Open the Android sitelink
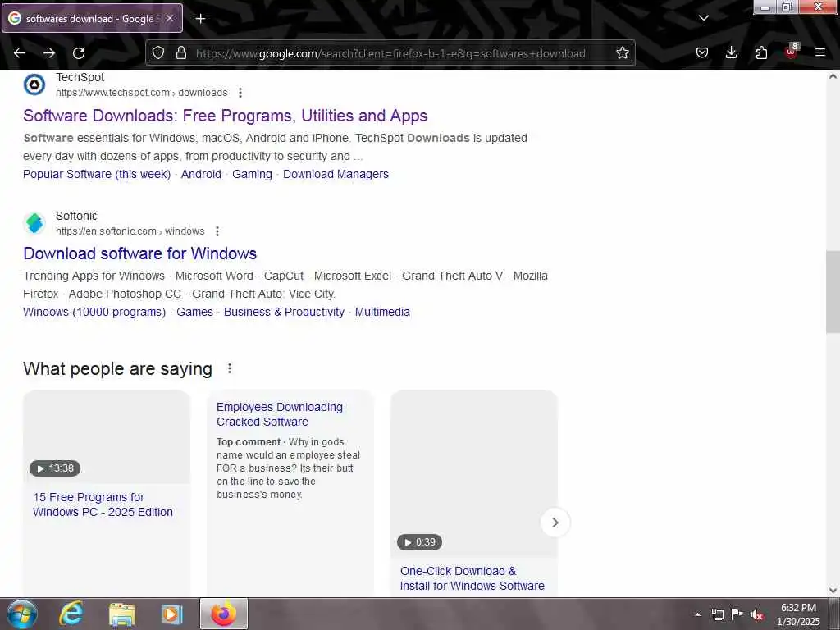 (x=201, y=174)
